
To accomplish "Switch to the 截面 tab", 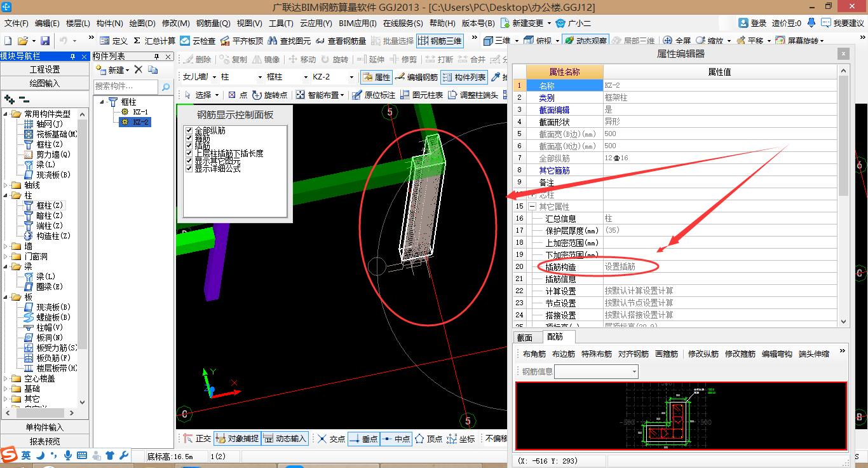I will [525, 338].
